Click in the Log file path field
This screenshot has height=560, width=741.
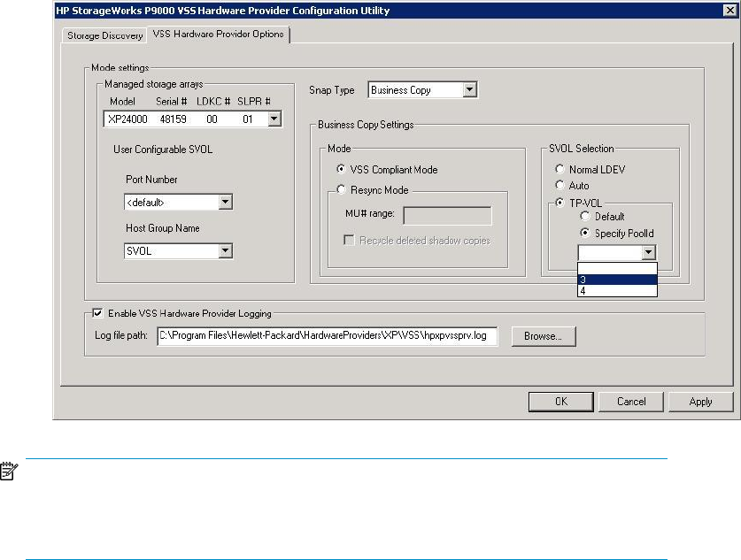click(327, 336)
